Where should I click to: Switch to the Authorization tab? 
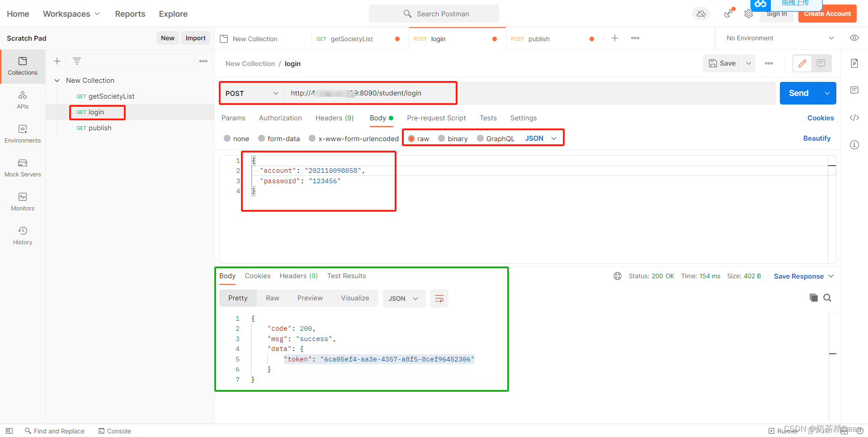(x=280, y=118)
